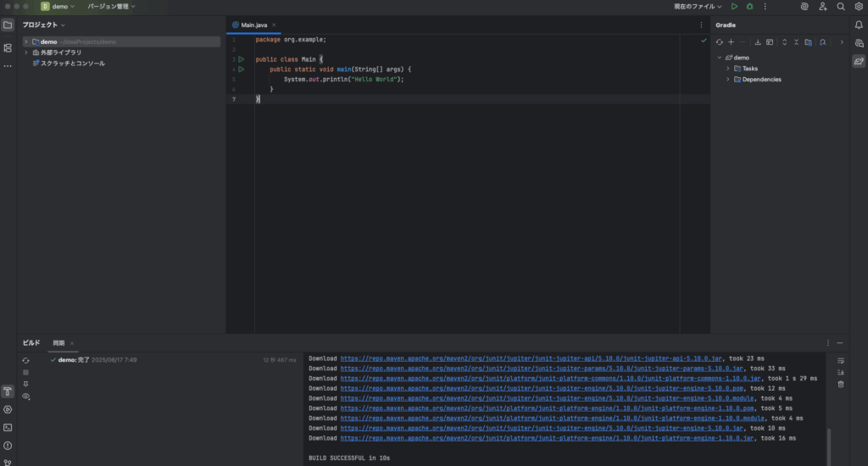Open the Build hammer tool window icon
Image resolution: width=868 pixels, height=466 pixels.
point(8,391)
